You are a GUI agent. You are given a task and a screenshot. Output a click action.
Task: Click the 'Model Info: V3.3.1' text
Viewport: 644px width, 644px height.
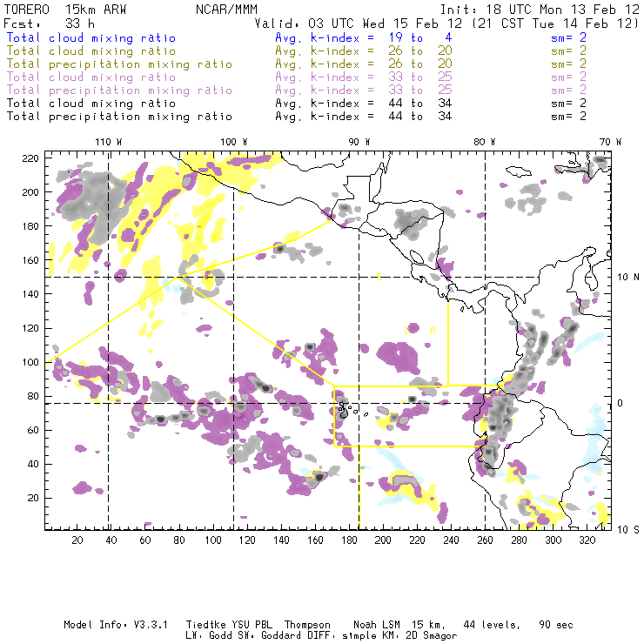click(x=116, y=625)
